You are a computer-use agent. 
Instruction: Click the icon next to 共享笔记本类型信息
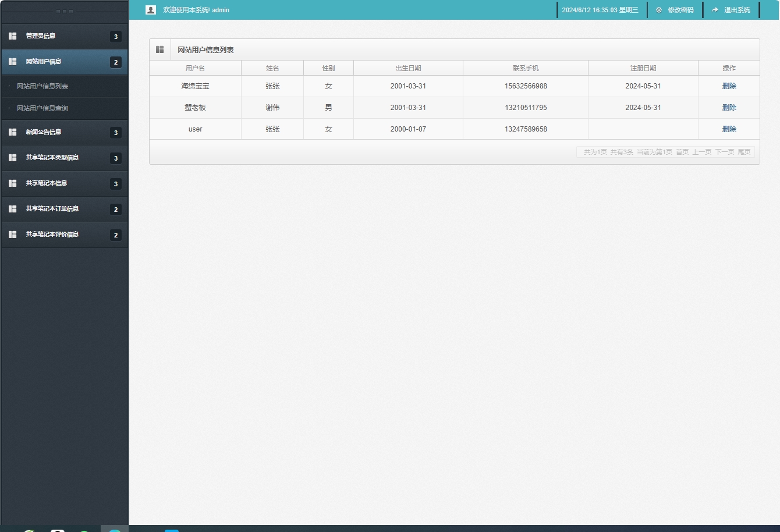click(x=13, y=158)
